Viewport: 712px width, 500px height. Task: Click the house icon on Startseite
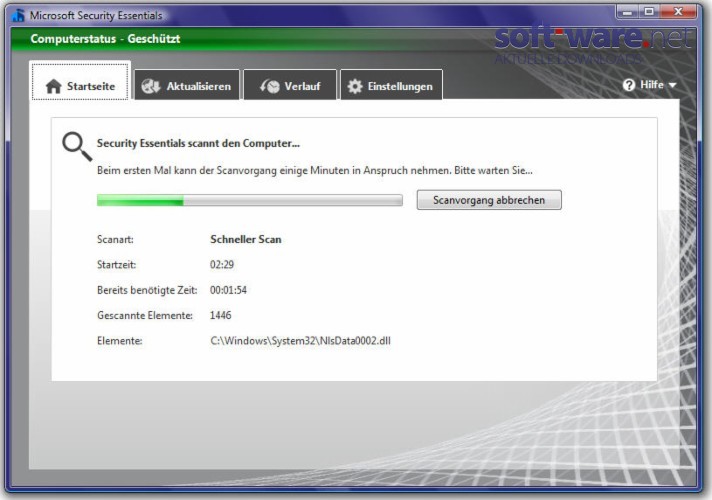point(54,86)
